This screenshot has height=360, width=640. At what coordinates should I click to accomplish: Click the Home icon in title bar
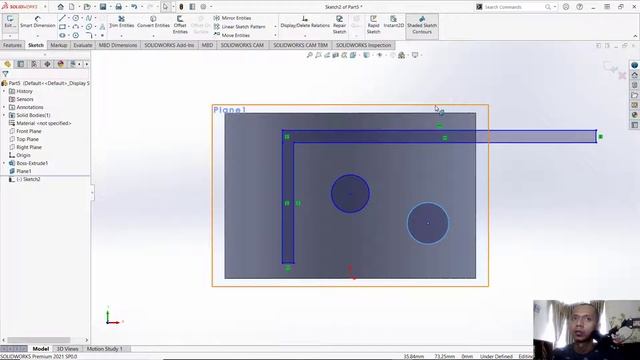60,7
